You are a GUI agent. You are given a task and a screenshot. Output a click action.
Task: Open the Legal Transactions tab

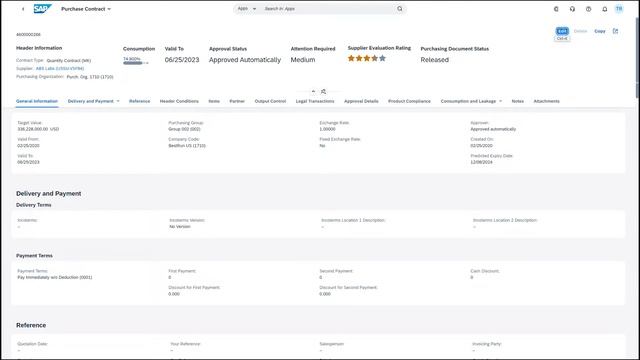pyautogui.click(x=315, y=101)
